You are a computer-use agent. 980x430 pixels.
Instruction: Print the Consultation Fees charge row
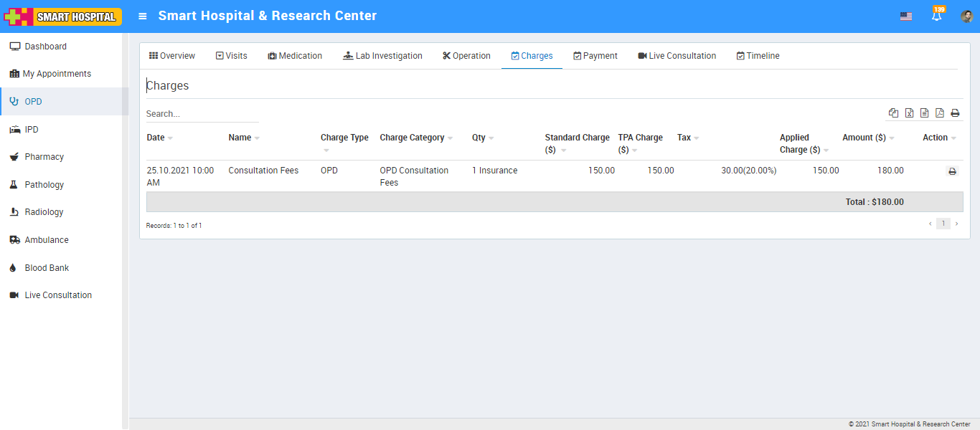tap(952, 171)
